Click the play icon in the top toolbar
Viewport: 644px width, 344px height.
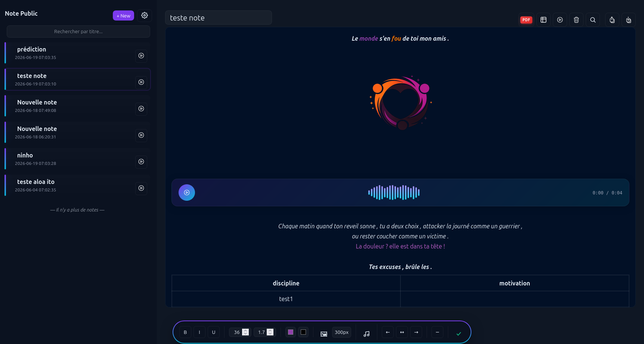560,20
